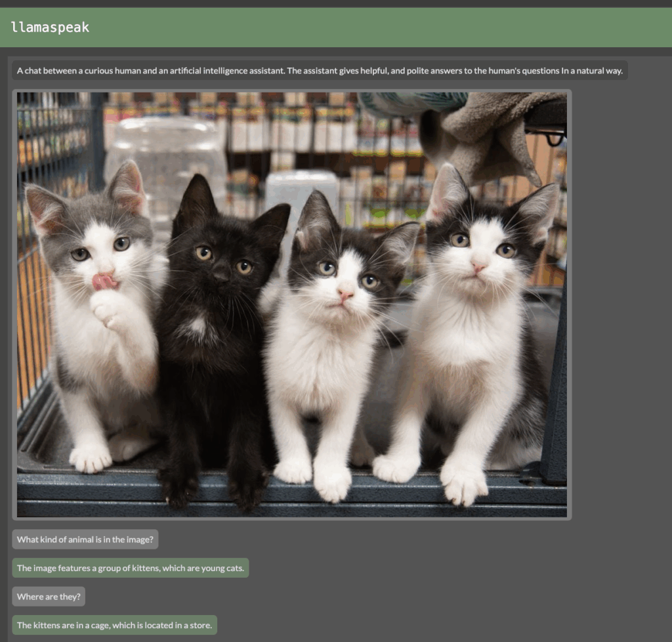The width and height of the screenshot is (672, 642).
Task: Click the llamaspeak title in the header
Action: [50, 28]
